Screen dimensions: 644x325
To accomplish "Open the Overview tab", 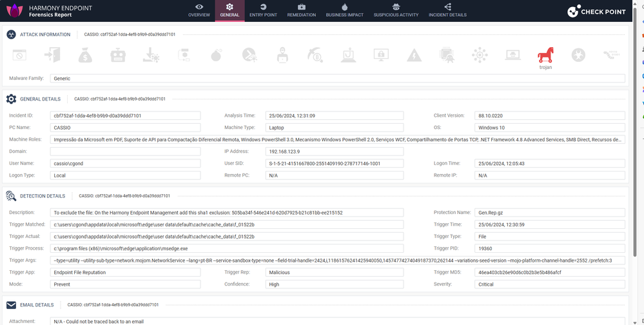I will [199, 10].
